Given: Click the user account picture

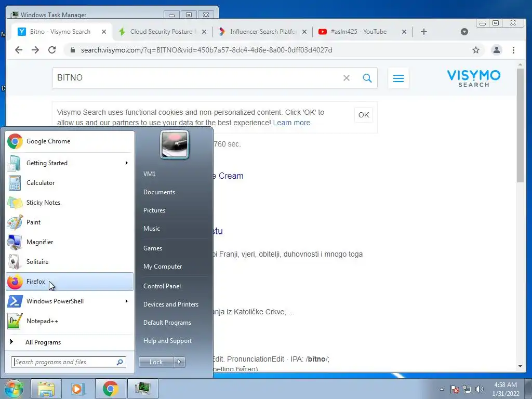Looking at the screenshot, I should (175, 145).
